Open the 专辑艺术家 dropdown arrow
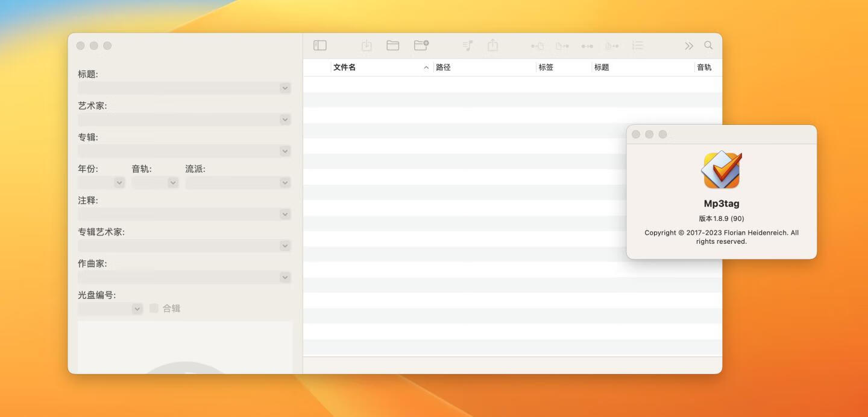868x417 pixels. coord(284,246)
